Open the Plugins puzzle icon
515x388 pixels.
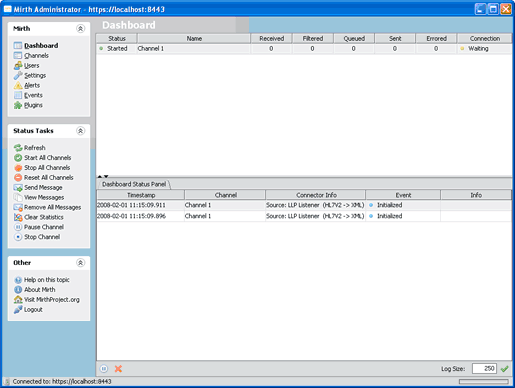point(18,105)
